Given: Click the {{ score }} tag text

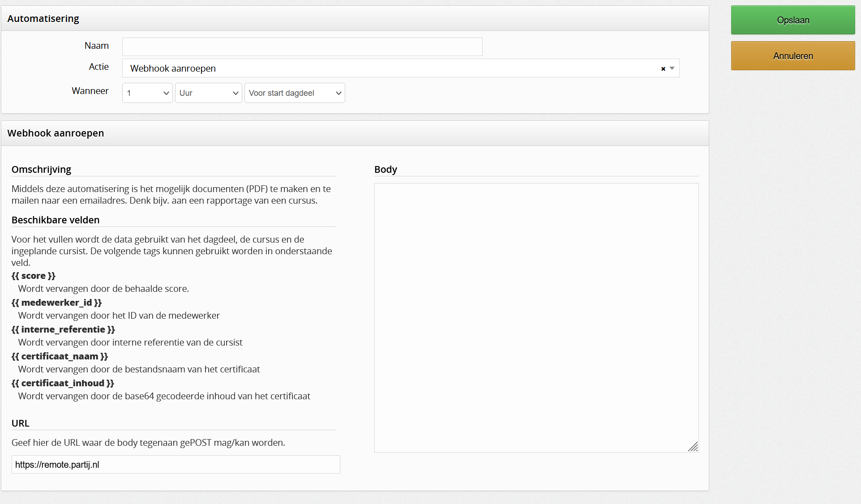Looking at the screenshot, I should 34,276.
